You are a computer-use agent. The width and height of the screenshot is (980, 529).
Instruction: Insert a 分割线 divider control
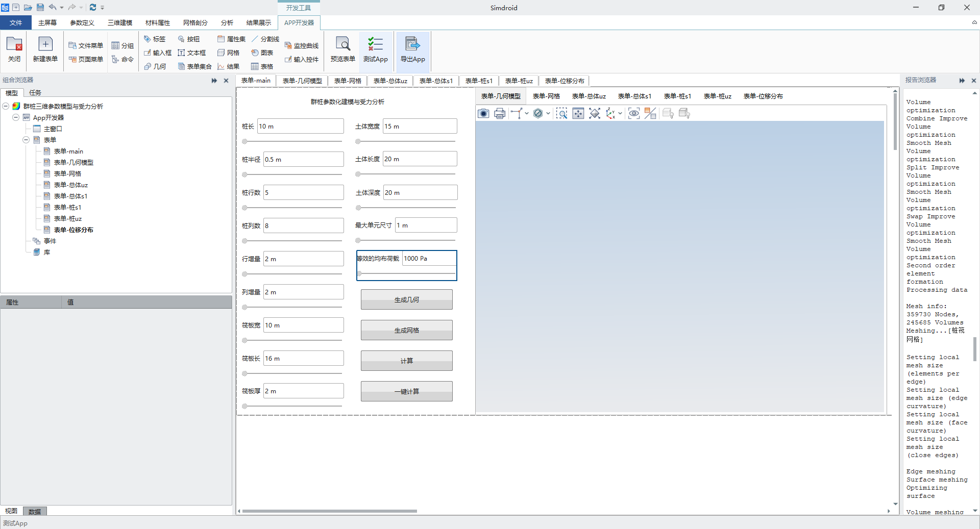(x=265, y=39)
